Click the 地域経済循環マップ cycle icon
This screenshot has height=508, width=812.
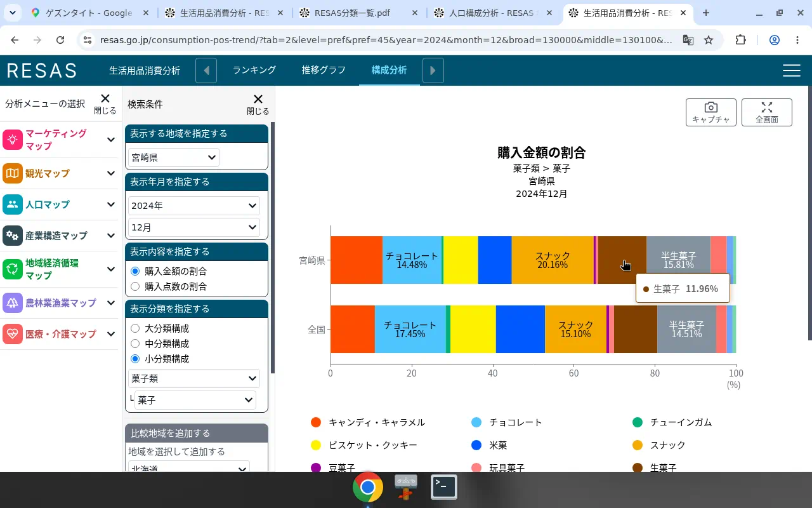pyautogui.click(x=13, y=269)
